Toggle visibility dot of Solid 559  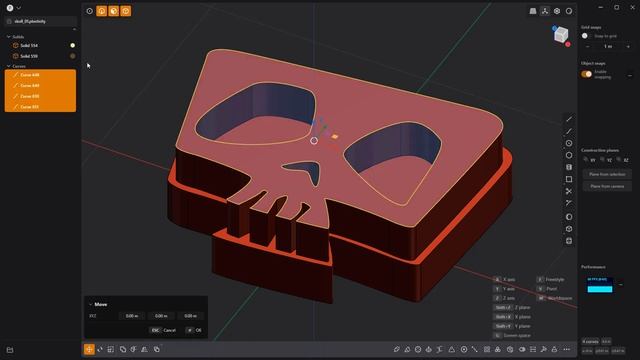tap(73, 56)
